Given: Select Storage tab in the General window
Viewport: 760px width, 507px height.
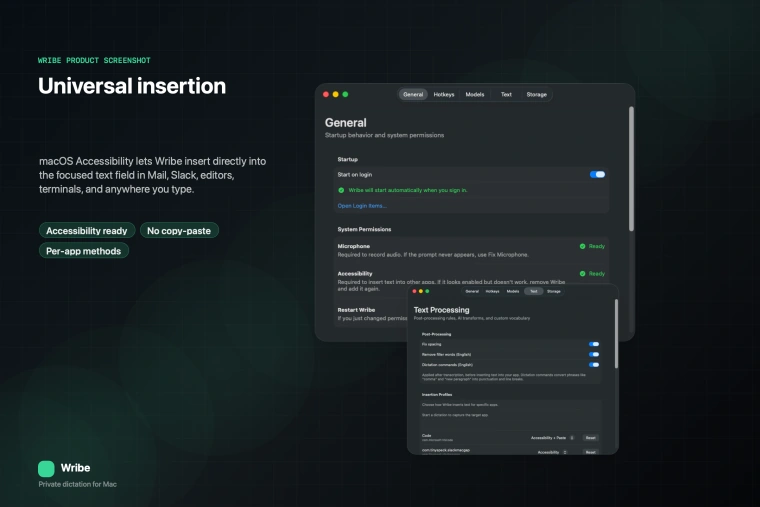Looking at the screenshot, I should (x=537, y=94).
